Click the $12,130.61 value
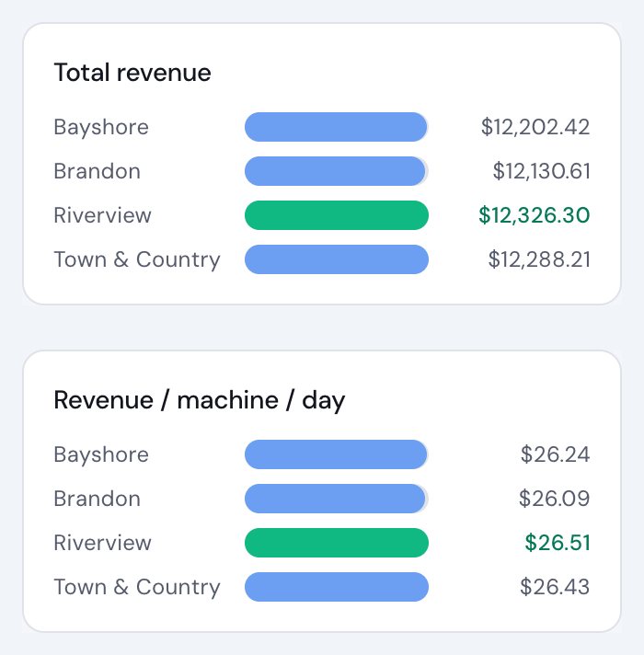 [541, 171]
